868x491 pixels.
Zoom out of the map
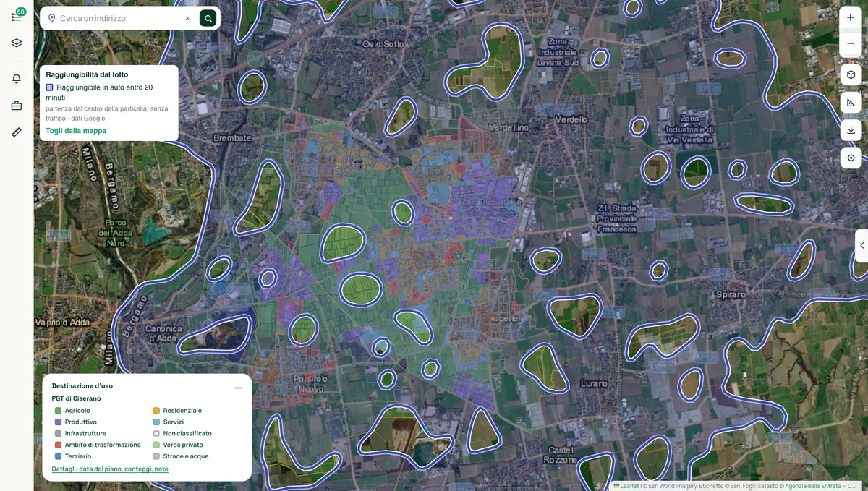(x=851, y=43)
